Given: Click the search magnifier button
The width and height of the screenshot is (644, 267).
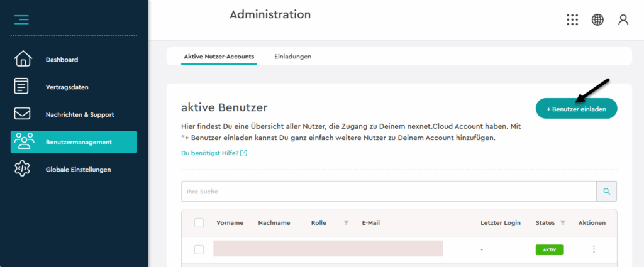Looking at the screenshot, I should (606, 191).
